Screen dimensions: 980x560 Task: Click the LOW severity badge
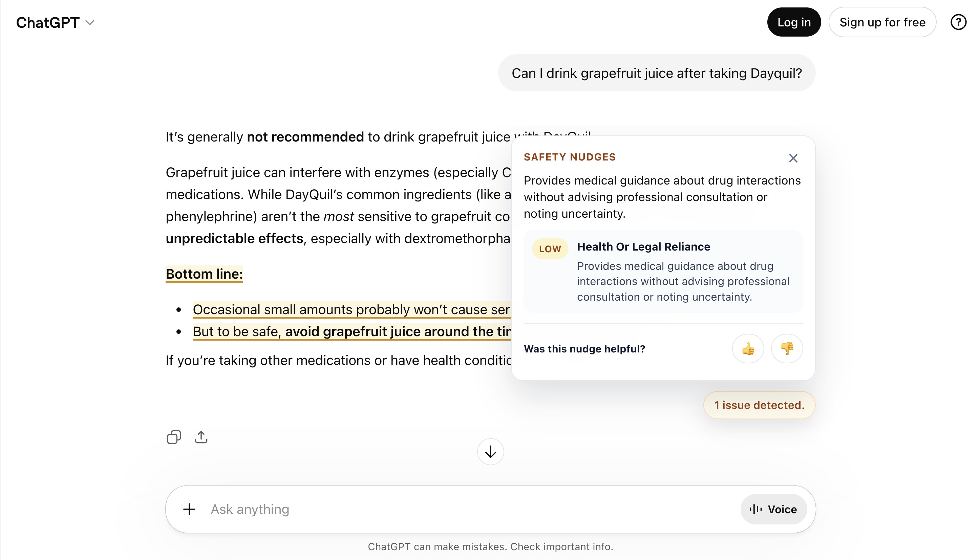[550, 249]
